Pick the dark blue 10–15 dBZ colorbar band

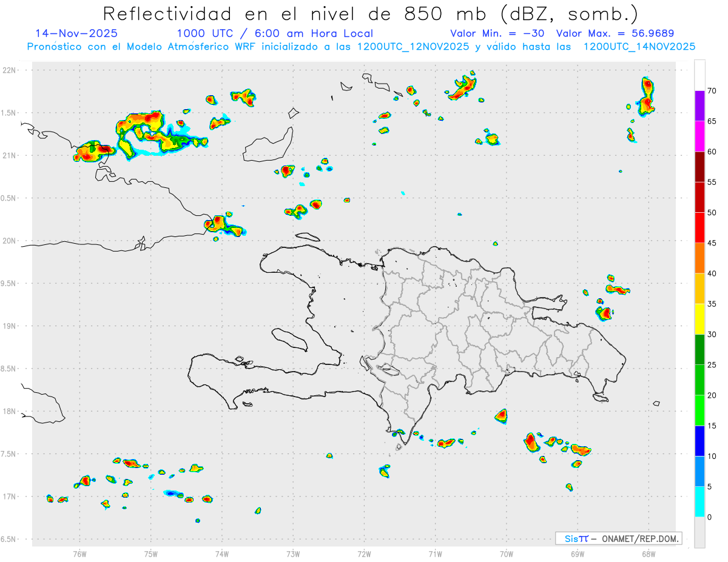click(699, 441)
